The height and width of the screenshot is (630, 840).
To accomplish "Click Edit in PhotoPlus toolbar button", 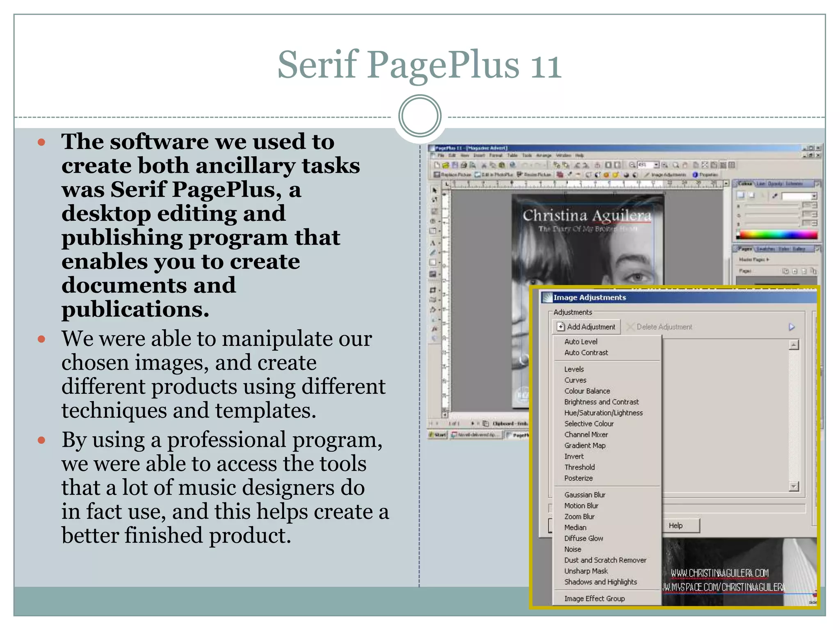I will pos(493,174).
